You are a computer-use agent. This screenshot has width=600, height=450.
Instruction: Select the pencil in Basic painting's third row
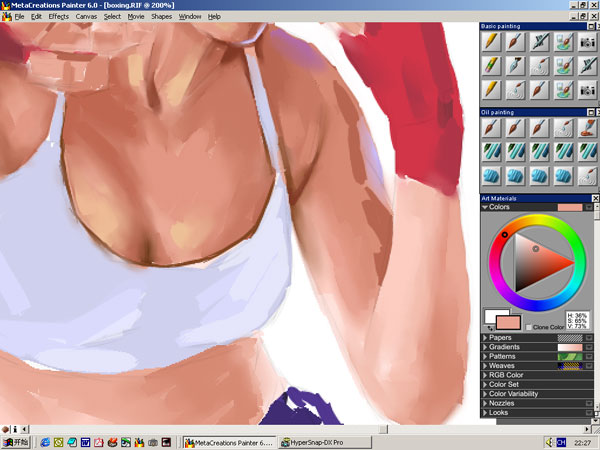click(x=491, y=90)
